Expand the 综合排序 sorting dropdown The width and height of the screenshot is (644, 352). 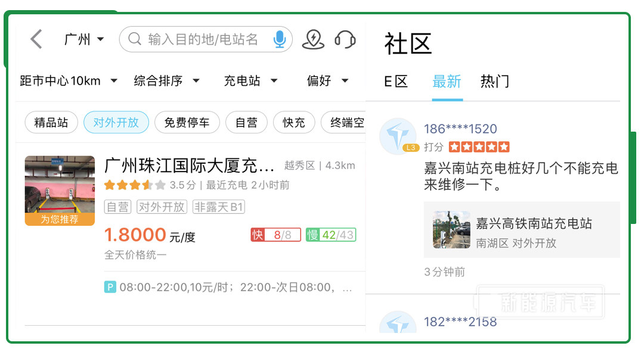coord(166,81)
